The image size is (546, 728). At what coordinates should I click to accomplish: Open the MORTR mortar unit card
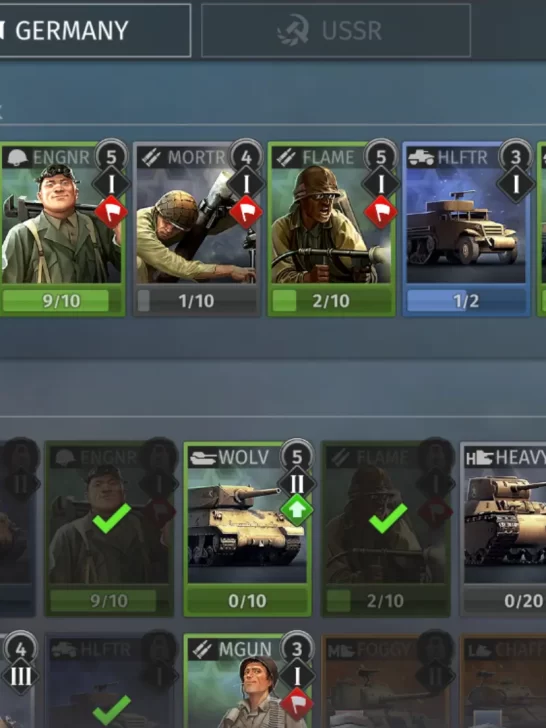[197, 229]
